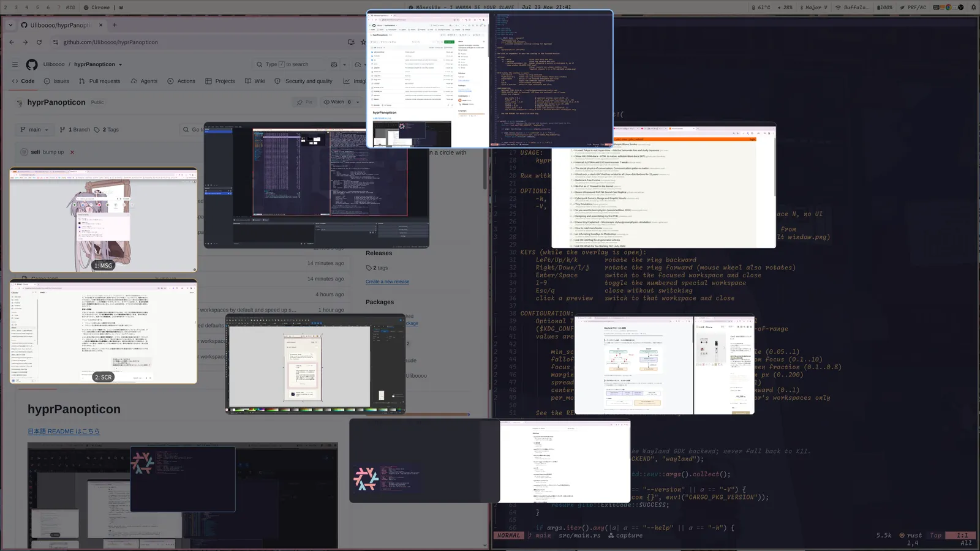Open a new Chrome tab
The height and width of the screenshot is (551, 980).
(115, 25)
